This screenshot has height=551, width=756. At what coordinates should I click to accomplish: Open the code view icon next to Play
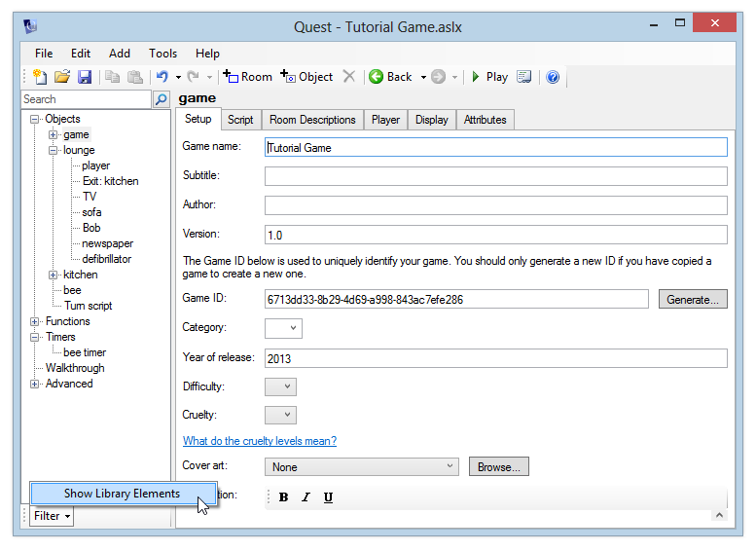524,77
